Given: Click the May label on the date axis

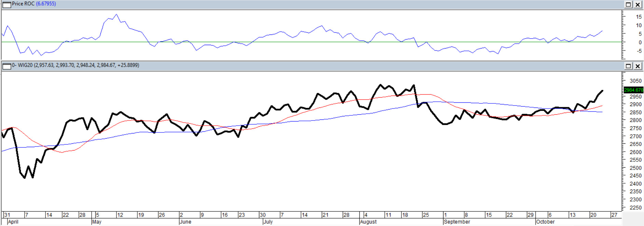Looking at the screenshot, I should pyautogui.click(x=97, y=222).
